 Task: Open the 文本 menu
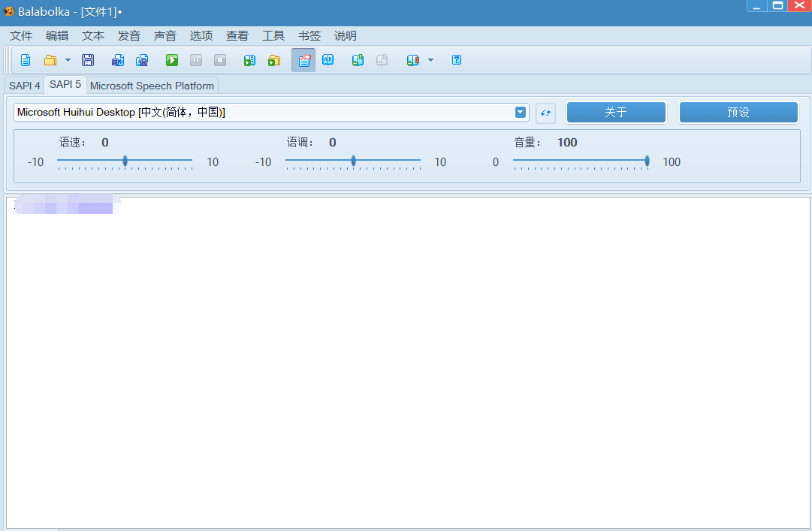pyautogui.click(x=93, y=36)
